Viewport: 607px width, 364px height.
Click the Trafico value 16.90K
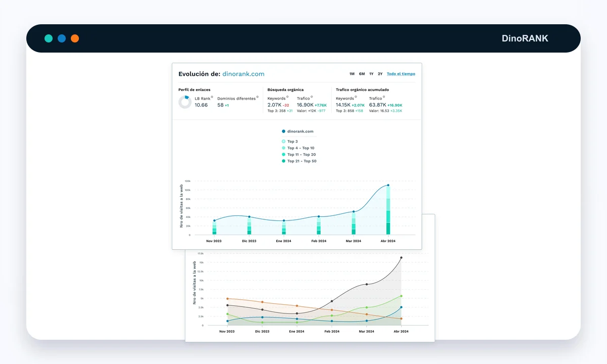point(305,105)
